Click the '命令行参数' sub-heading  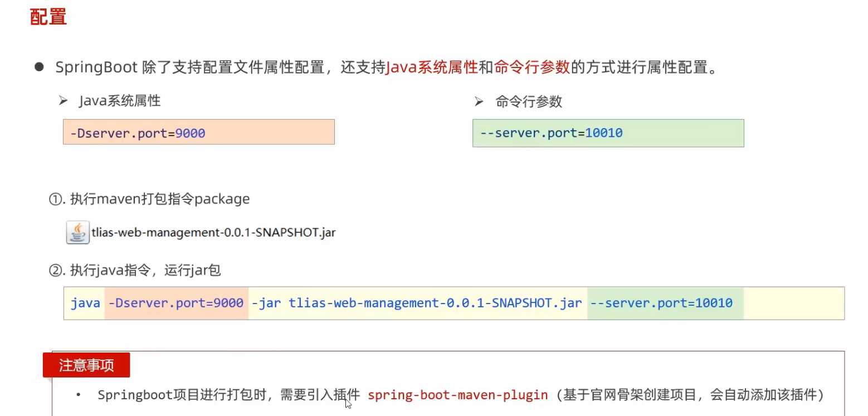529,101
